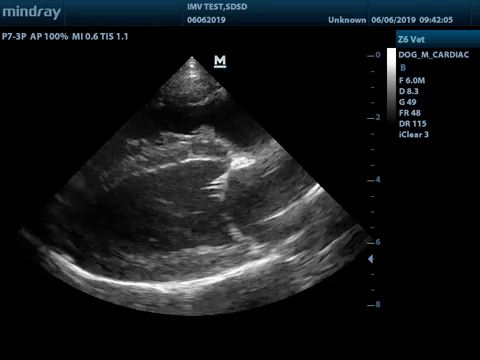Select the P7-3P probe label
The image size is (480, 360).
14,37
